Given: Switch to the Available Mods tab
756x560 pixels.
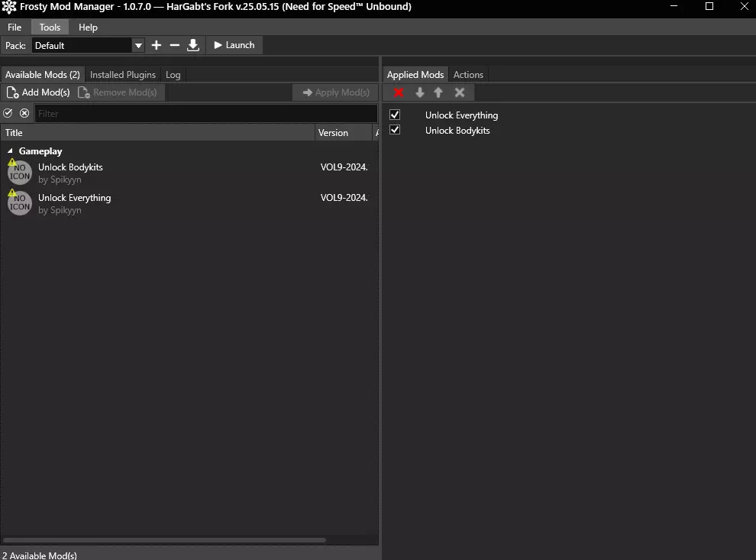Looking at the screenshot, I should [x=43, y=75].
